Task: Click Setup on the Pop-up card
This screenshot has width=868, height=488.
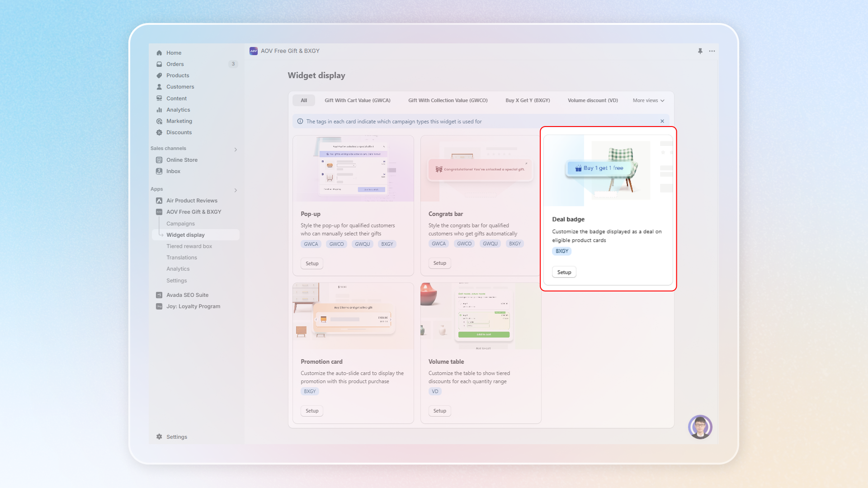Action: click(x=312, y=263)
